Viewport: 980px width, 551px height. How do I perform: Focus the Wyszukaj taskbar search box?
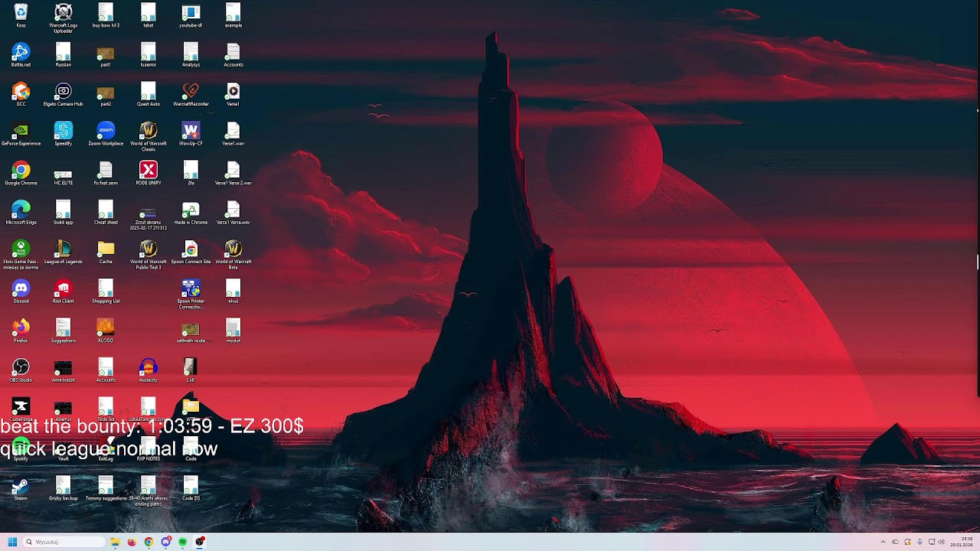point(64,542)
